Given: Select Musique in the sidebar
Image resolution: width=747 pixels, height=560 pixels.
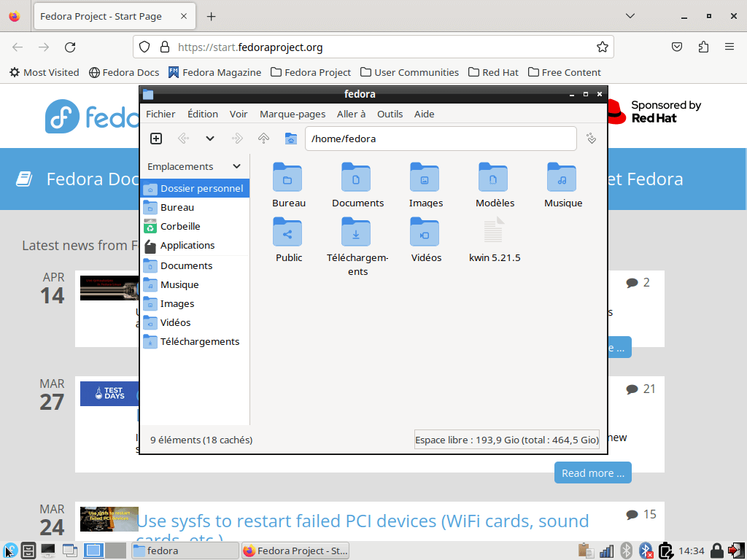Looking at the screenshot, I should [195, 285].
